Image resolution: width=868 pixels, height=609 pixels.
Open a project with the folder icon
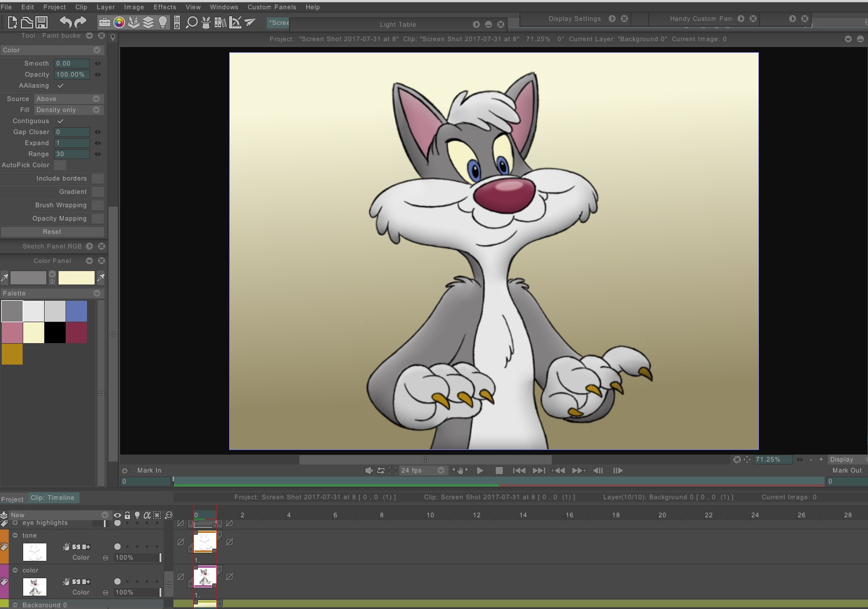pyautogui.click(x=27, y=22)
